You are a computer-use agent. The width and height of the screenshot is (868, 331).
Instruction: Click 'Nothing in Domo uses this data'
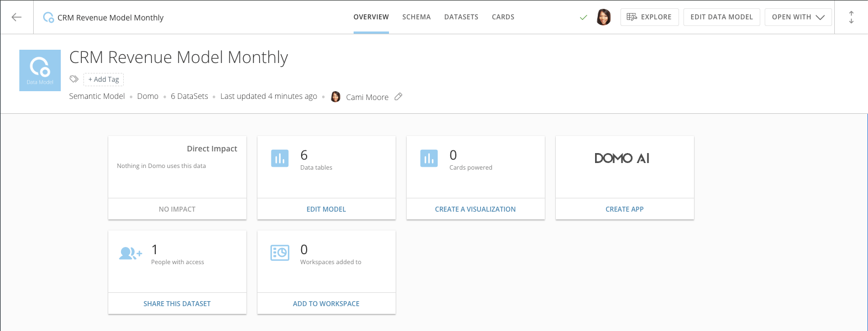(161, 166)
